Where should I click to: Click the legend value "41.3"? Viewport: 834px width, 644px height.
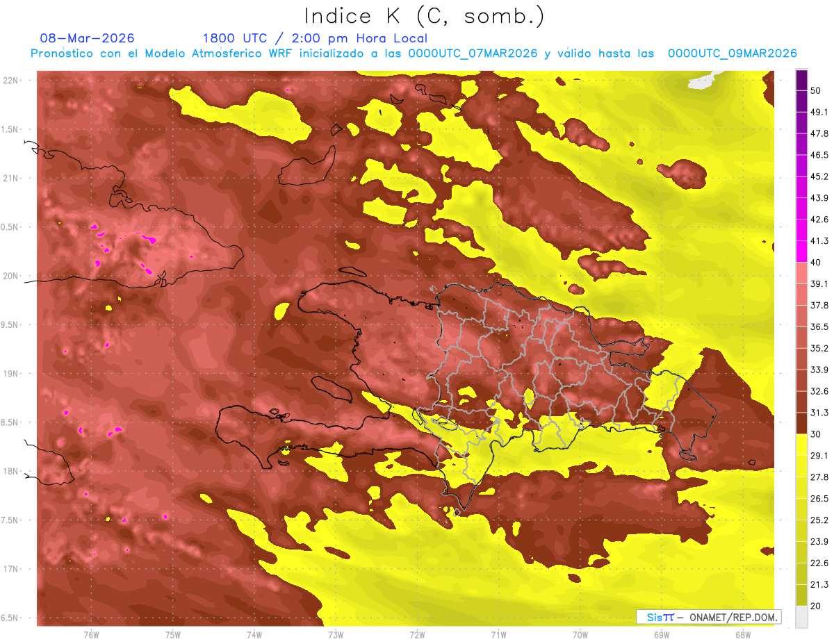(x=819, y=241)
